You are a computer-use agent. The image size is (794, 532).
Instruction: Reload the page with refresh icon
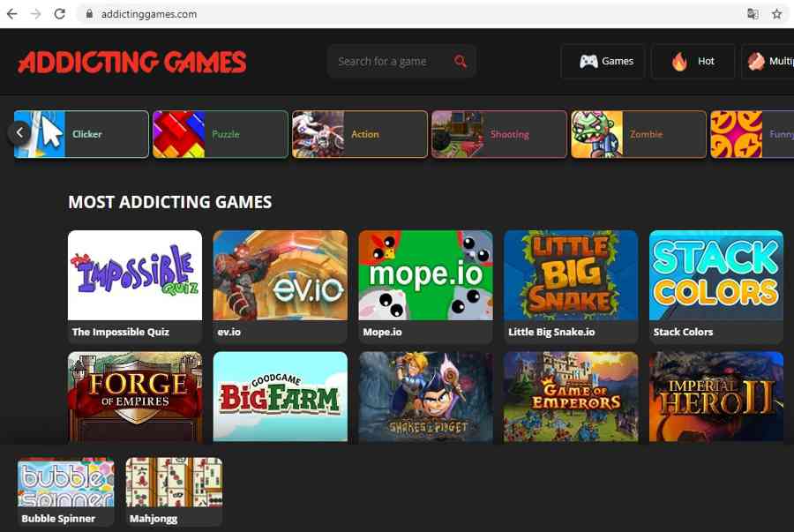click(x=60, y=14)
